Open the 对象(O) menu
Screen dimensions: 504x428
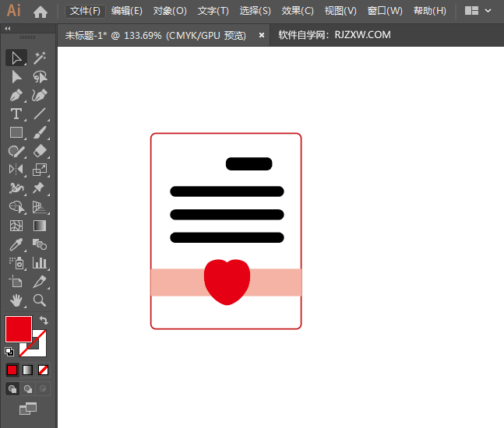tap(170, 11)
